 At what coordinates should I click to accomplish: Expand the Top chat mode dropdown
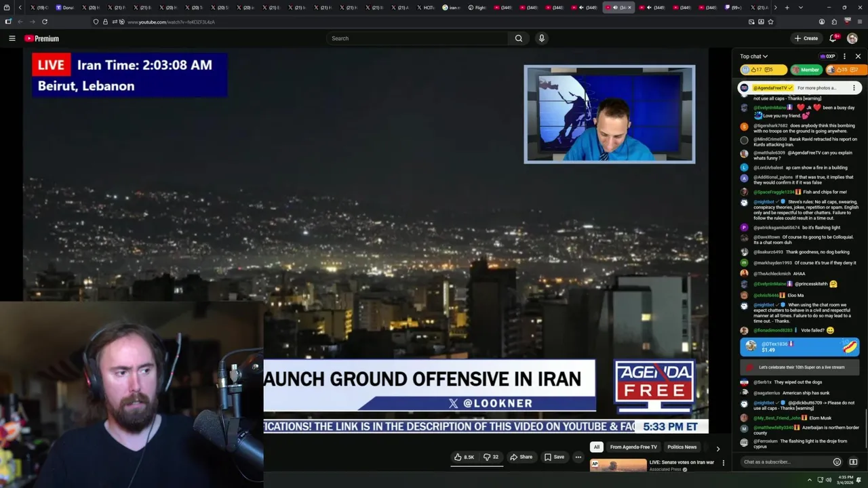click(754, 56)
